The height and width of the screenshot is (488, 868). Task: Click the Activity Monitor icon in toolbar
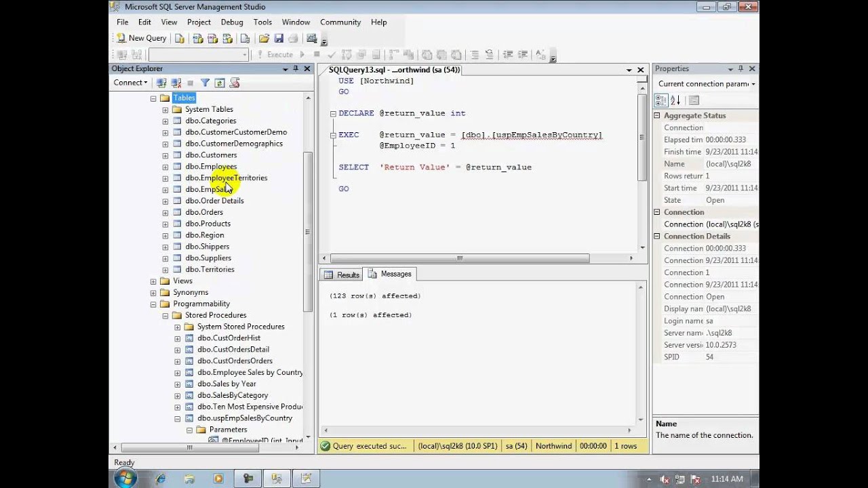click(x=312, y=38)
